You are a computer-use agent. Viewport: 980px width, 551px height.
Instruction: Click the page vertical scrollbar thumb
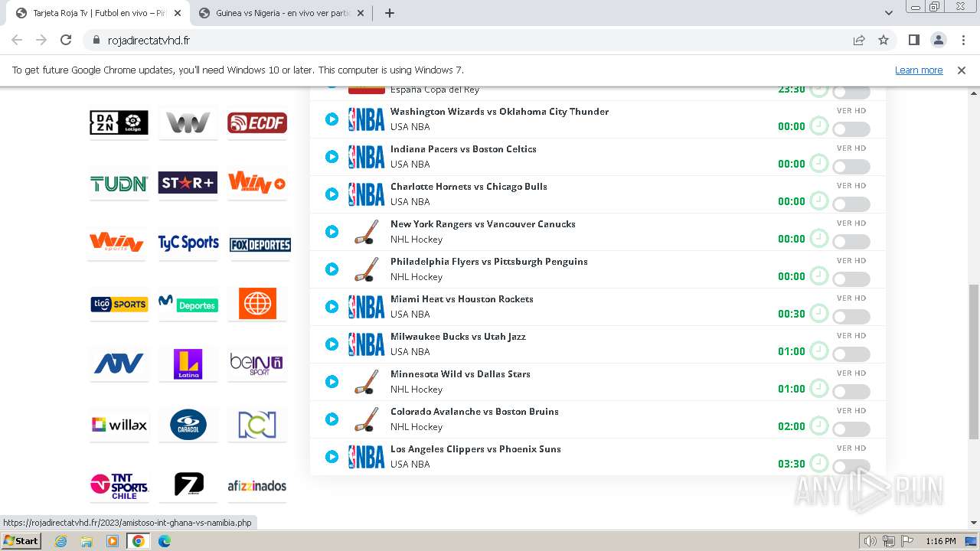point(974,361)
